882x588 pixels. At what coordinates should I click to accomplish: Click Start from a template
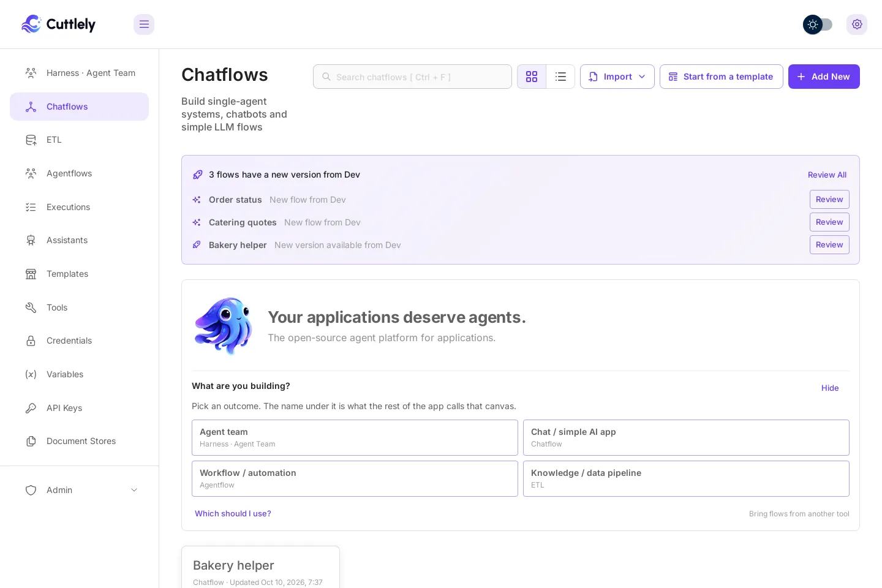pos(722,77)
